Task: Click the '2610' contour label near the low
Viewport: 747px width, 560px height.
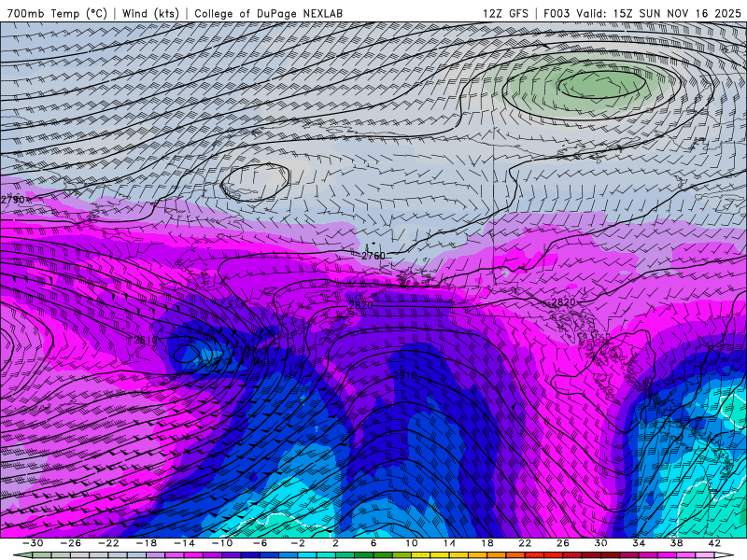Action: 146,340
